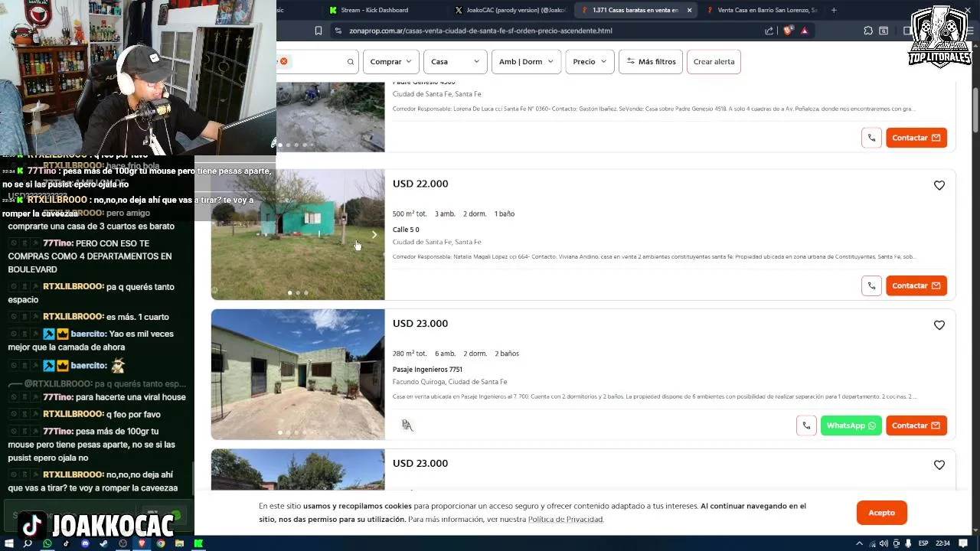Click Brave Rewards triangle icon
This screenshot has width=980, height=551.
coord(805,31)
